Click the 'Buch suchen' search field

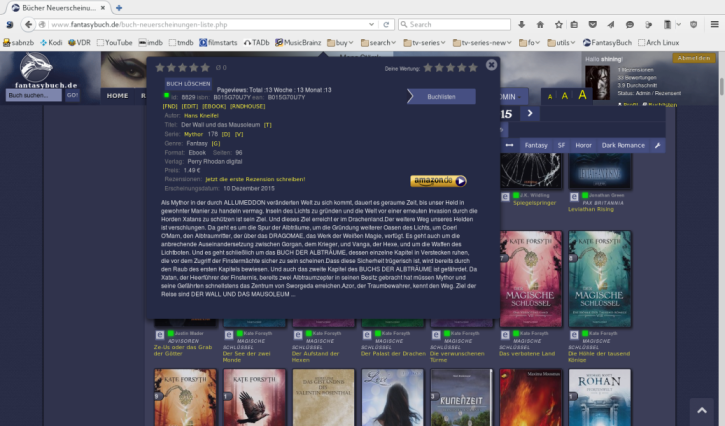(33, 96)
